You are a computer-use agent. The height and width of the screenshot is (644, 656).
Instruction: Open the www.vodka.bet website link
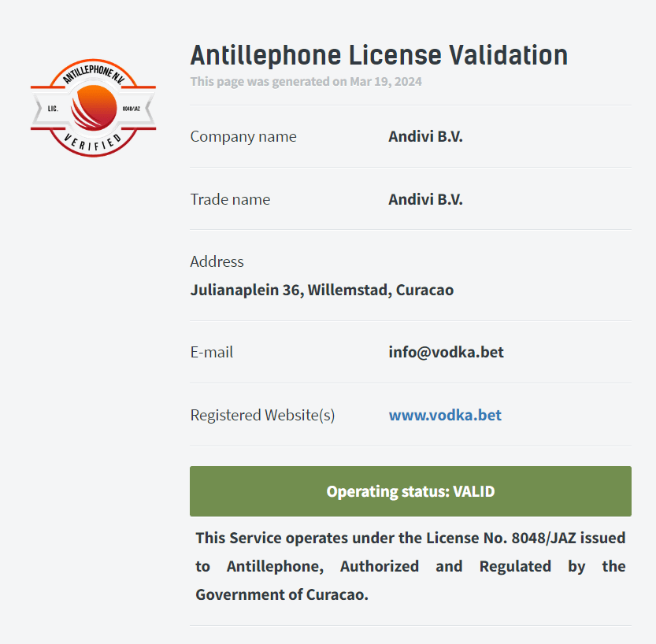click(x=445, y=415)
